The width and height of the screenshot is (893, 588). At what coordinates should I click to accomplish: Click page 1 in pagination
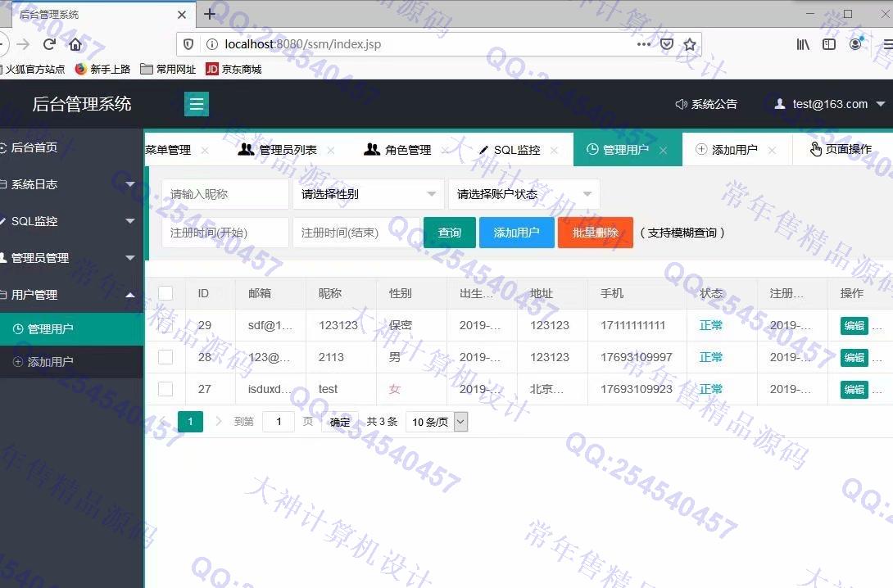point(190,422)
